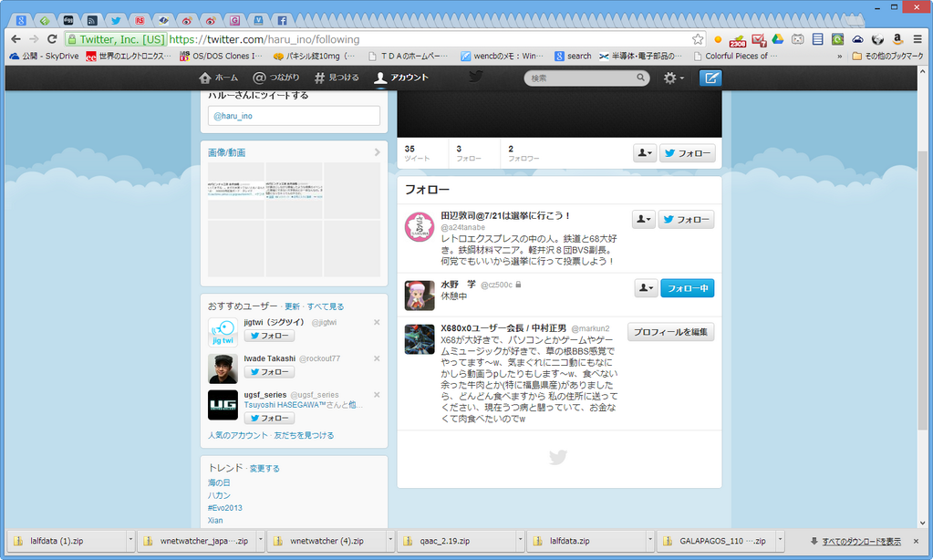
Task: Toggle フォロー中 button for 水野 学
Action: point(687,288)
